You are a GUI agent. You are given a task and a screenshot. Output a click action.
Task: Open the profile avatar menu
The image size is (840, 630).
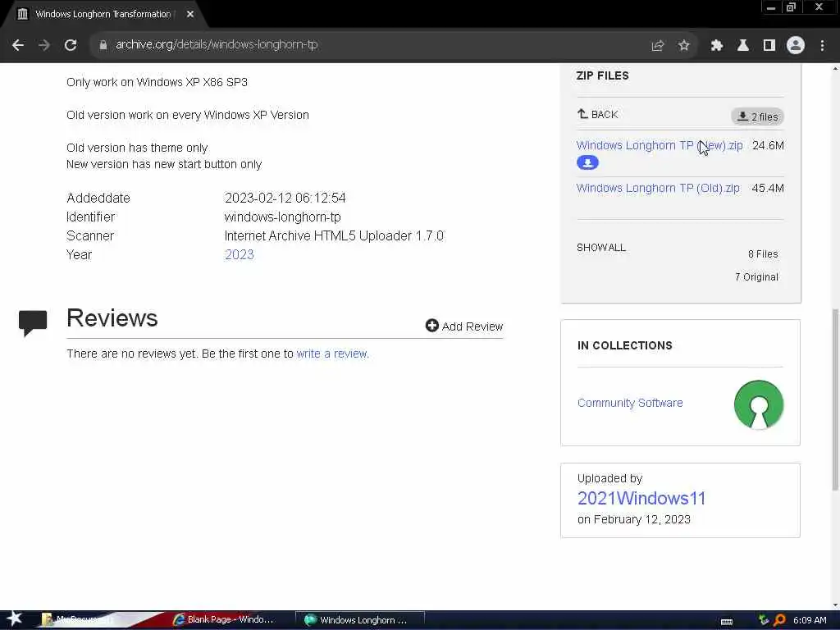point(795,46)
